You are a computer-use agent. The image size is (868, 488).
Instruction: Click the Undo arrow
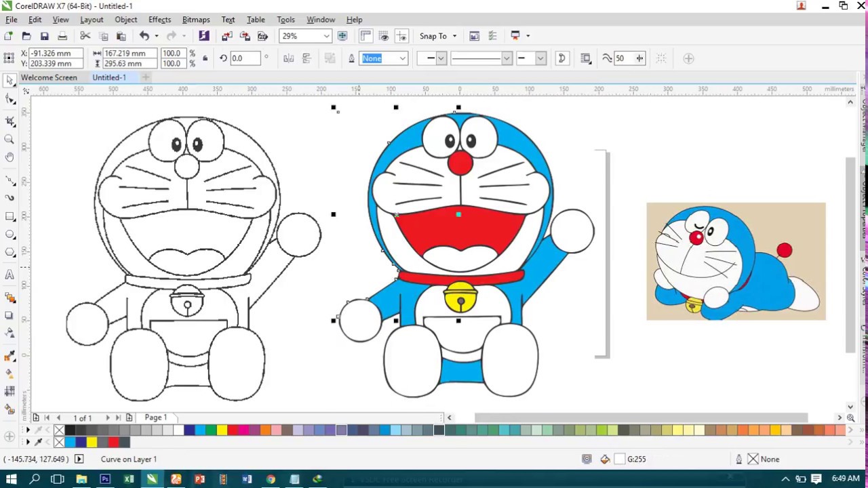click(144, 36)
